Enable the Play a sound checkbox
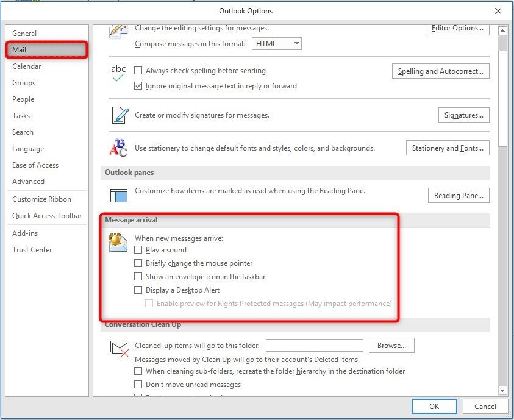Image resolution: width=514 pixels, height=420 pixels. click(138, 250)
